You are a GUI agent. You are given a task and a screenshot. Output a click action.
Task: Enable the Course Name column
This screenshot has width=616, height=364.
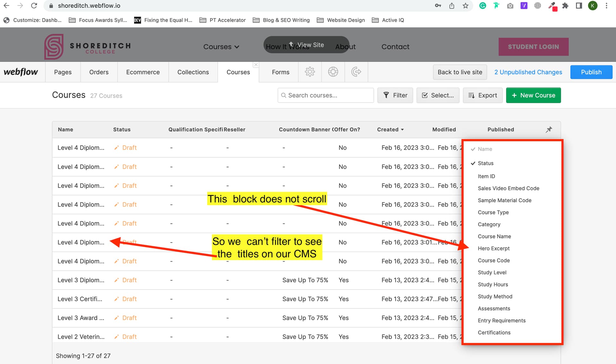(x=494, y=236)
